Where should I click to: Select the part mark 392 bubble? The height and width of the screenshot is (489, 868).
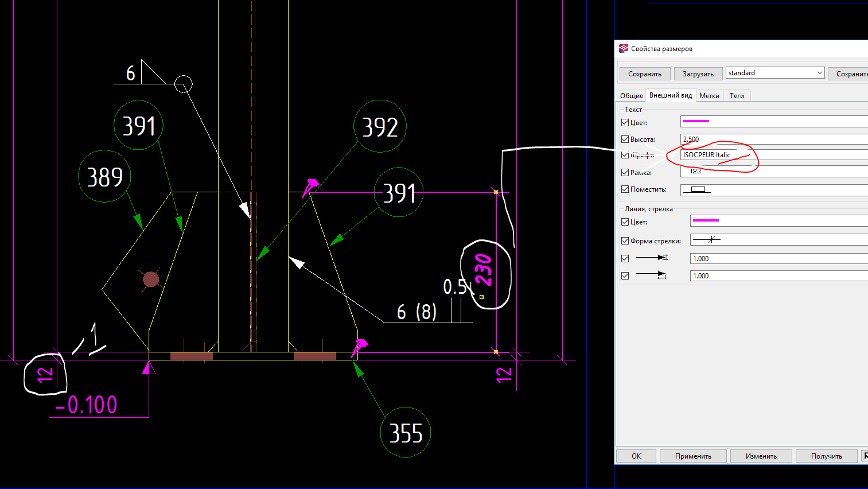[380, 126]
